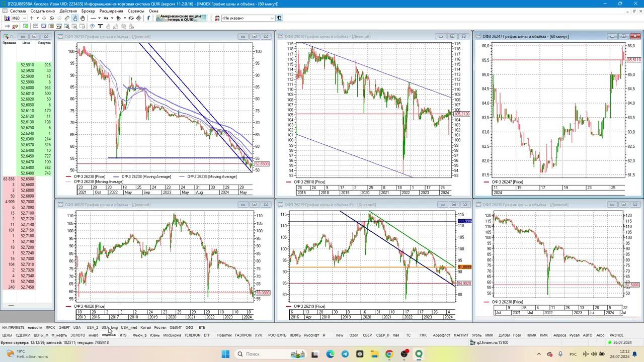Open the Действия menu
644x362 pixels.
(x=68, y=11)
